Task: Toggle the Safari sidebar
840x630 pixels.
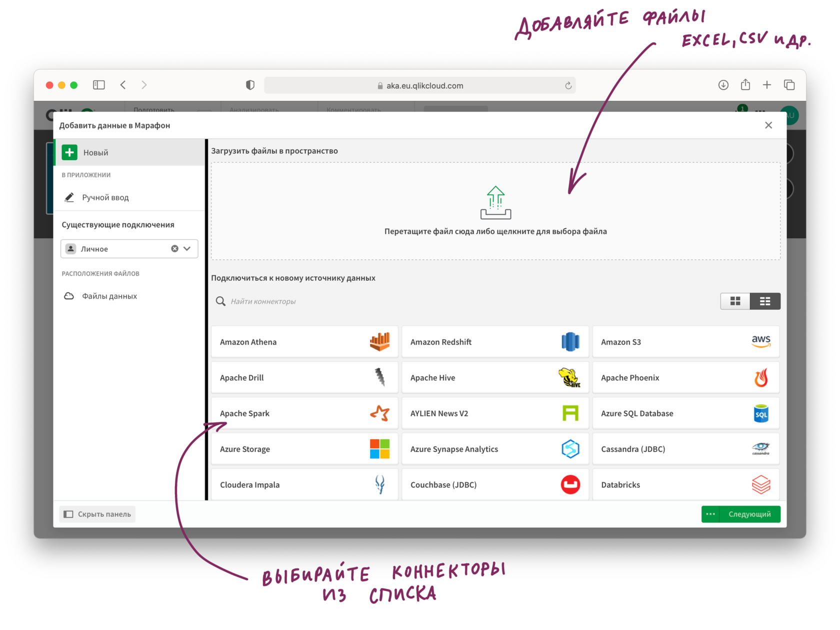Action: tap(99, 85)
